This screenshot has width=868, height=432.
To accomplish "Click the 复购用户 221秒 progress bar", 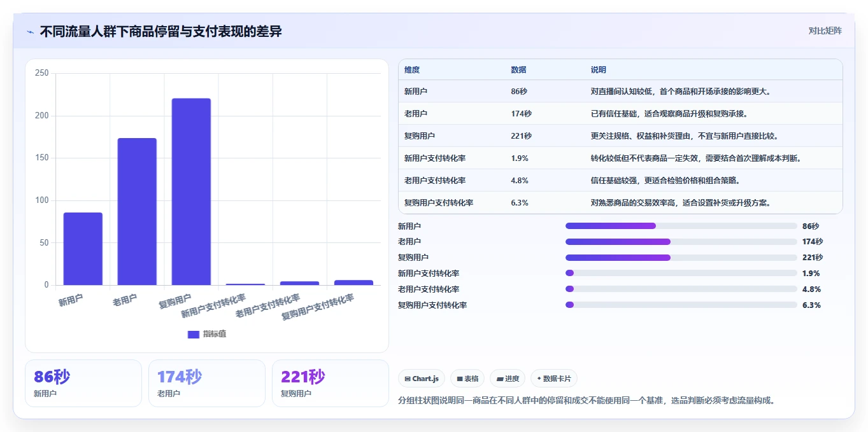I will (x=681, y=258).
